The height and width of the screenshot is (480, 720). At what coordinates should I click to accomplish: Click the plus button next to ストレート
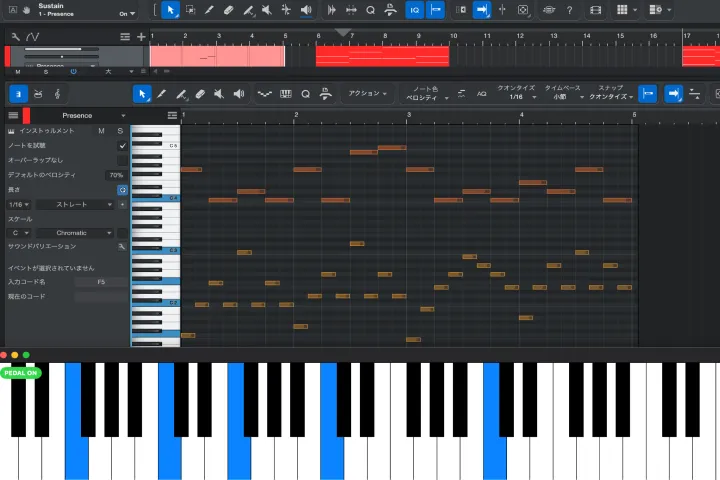[x=122, y=204]
